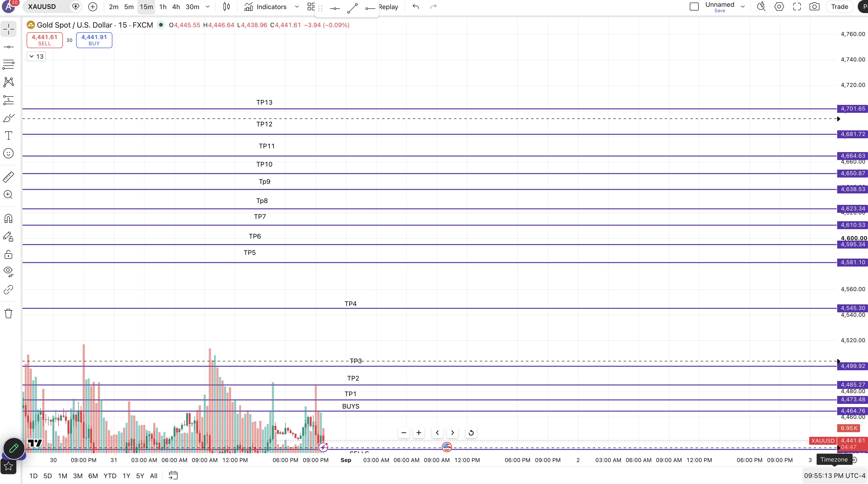Click the red SELL 4,441.61 button
Viewport: 868px width, 484px height.
click(44, 40)
